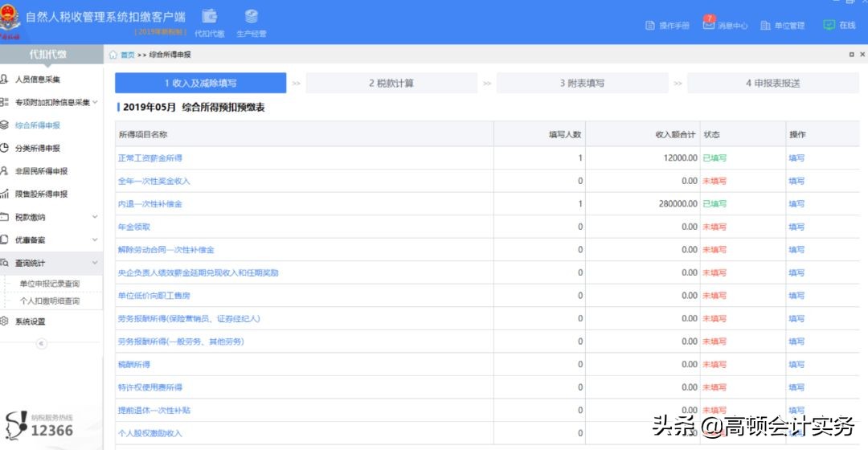The image size is (868, 450).
Task: Click 填写 for 解除劳动合同一次性补偿金 row
Action: [x=796, y=250]
